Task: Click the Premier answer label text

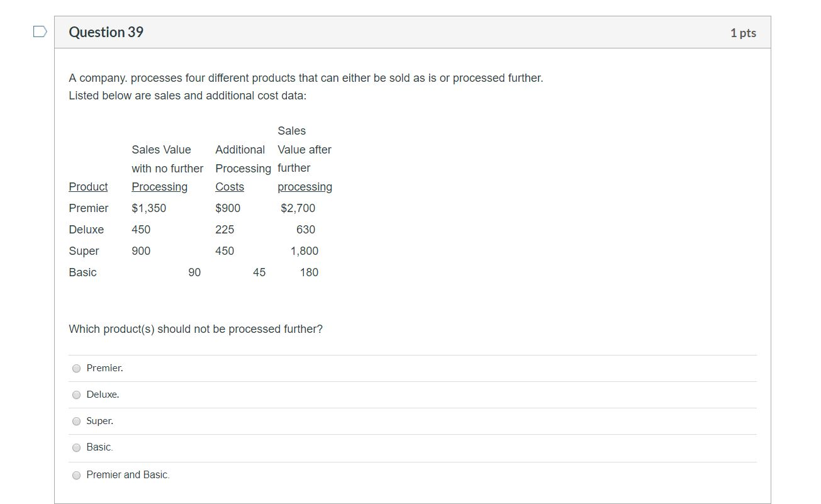Action: click(x=103, y=367)
